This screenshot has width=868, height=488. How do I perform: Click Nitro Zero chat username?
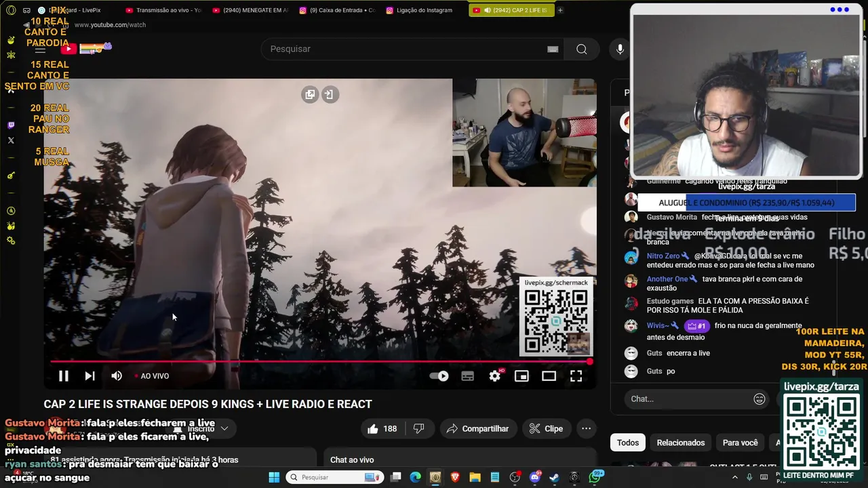coord(663,256)
